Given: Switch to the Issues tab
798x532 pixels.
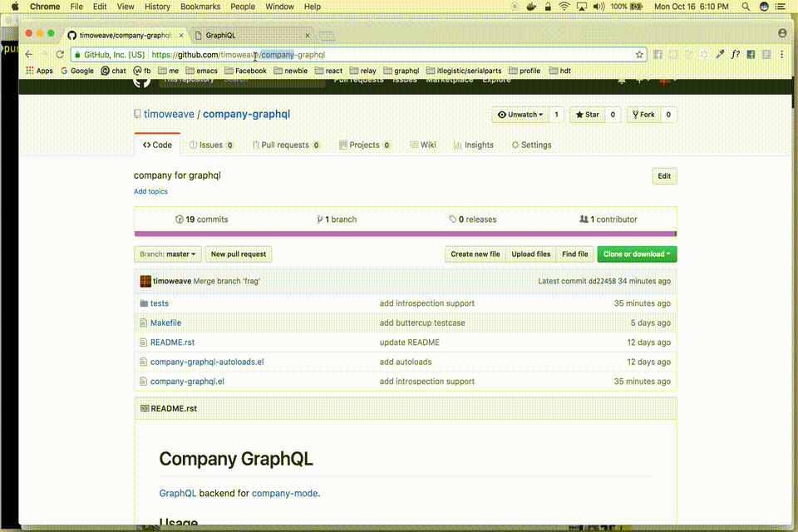Looking at the screenshot, I should (x=211, y=145).
